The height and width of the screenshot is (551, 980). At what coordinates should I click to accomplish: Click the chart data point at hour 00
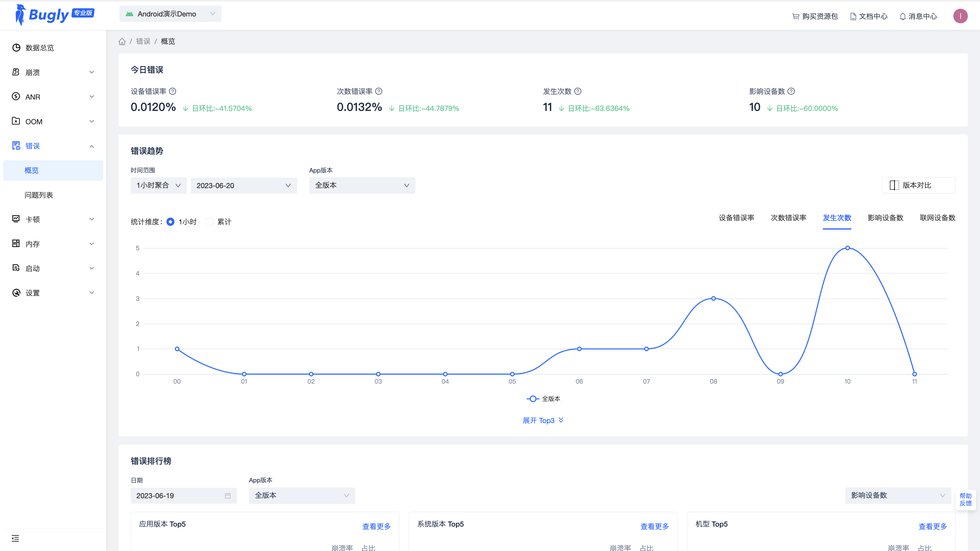click(177, 349)
